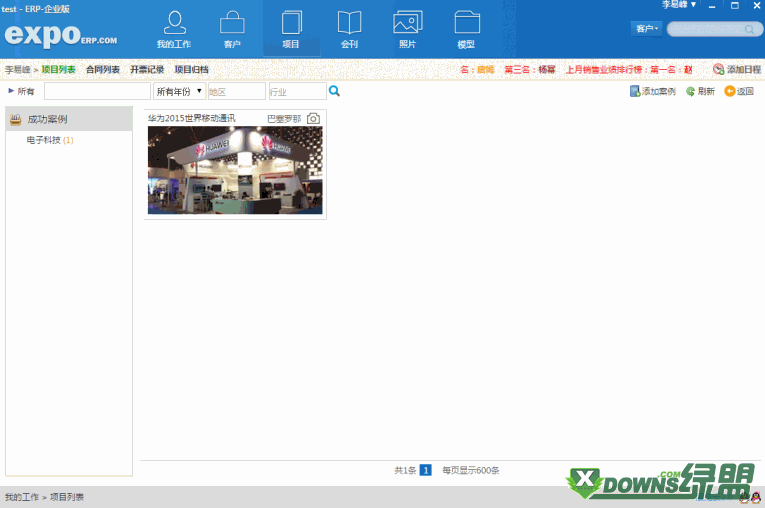Go back using 返回 button
Image resolution: width=765 pixels, height=508 pixels.
point(739,91)
